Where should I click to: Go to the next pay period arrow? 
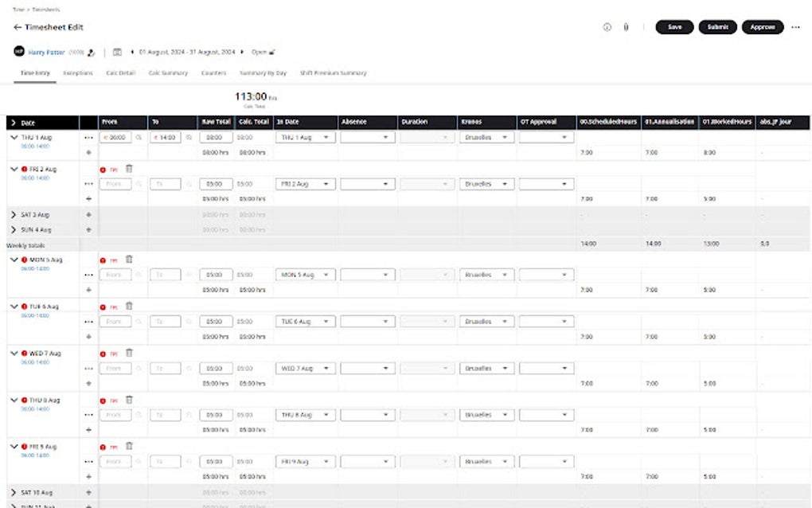[242, 52]
